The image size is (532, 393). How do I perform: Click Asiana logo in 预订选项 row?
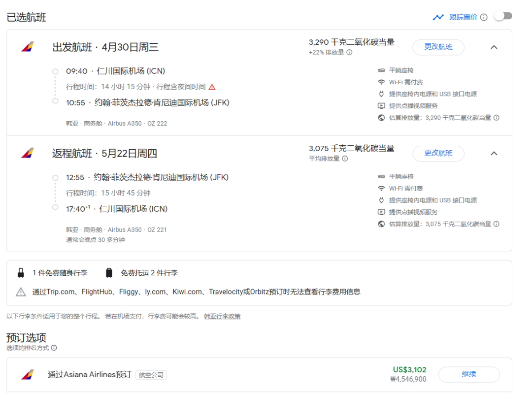28,374
